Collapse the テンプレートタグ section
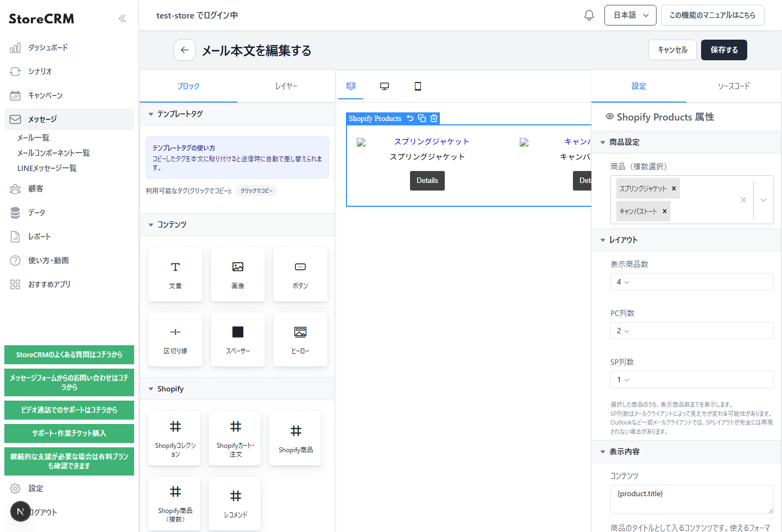Viewport: 782px width, 532px height. pyautogui.click(x=237, y=114)
